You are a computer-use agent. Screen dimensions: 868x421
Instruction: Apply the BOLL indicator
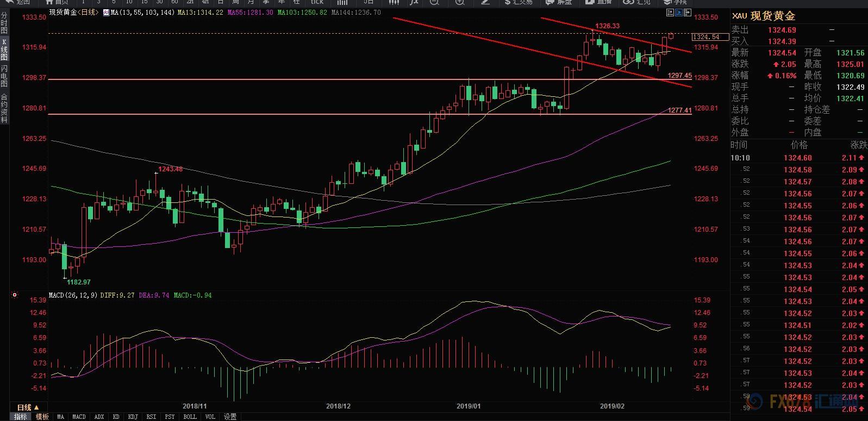(190, 417)
